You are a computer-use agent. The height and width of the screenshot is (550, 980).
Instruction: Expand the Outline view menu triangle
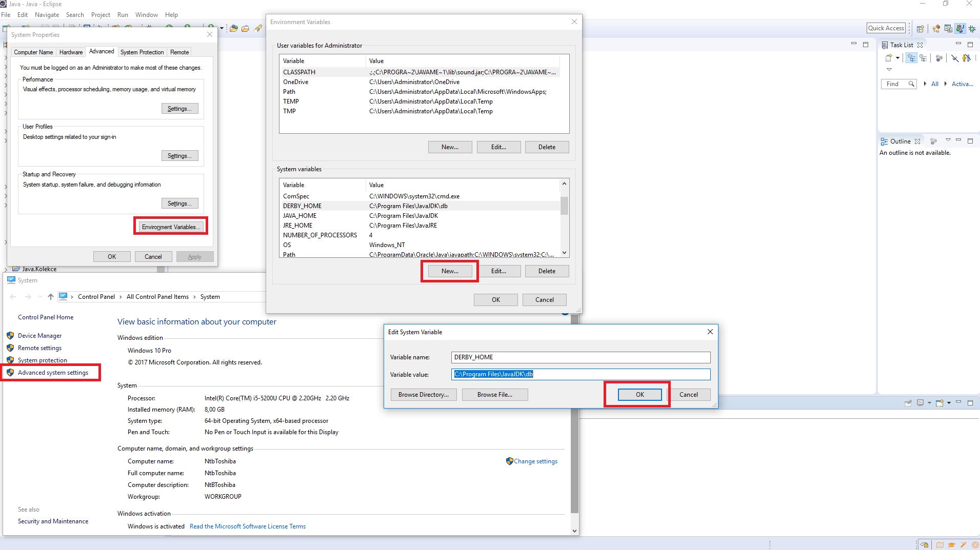pyautogui.click(x=948, y=140)
